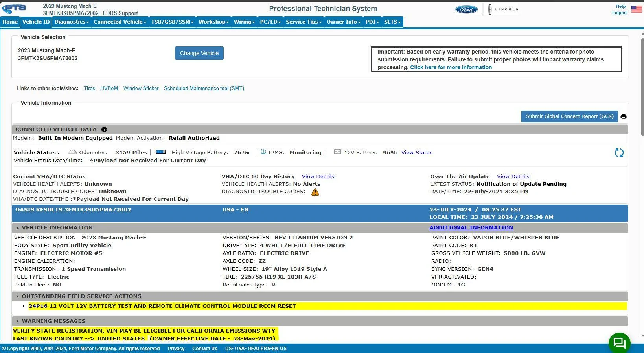This screenshot has width=644, height=353.
Task: Click the odometer gauge icon
Action: [72, 152]
